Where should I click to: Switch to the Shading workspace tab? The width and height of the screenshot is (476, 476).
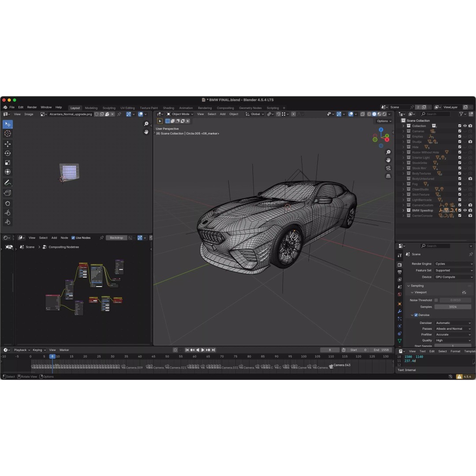point(168,108)
